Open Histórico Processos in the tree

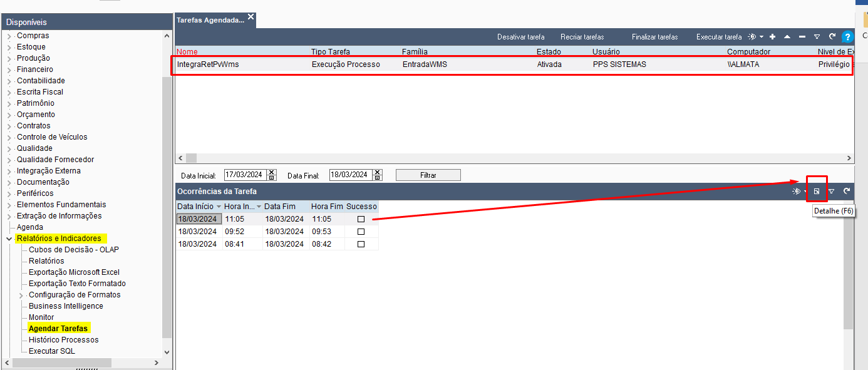pyautogui.click(x=64, y=340)
